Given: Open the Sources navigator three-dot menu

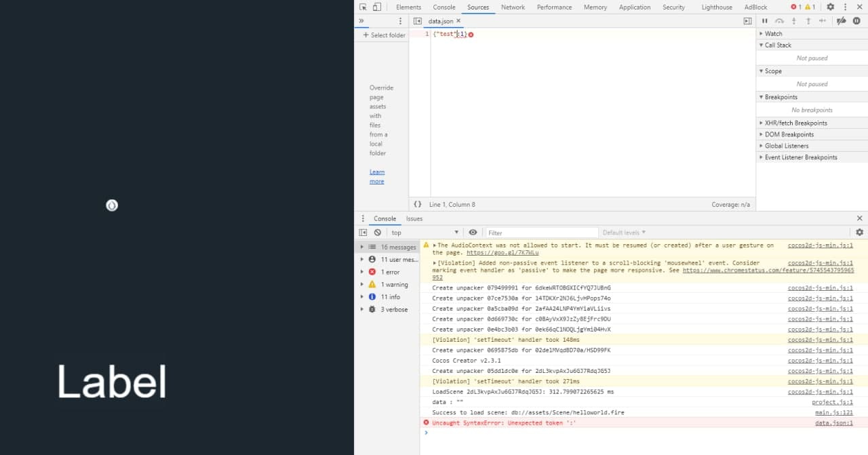Looking at the screenshot, I should pos(400,21).
